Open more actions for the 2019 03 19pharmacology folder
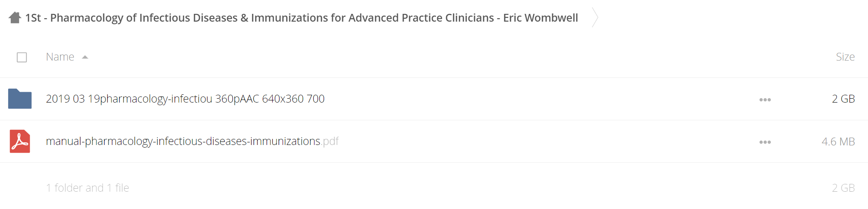This screenshot has width=868, height=209. click(765, 100)
